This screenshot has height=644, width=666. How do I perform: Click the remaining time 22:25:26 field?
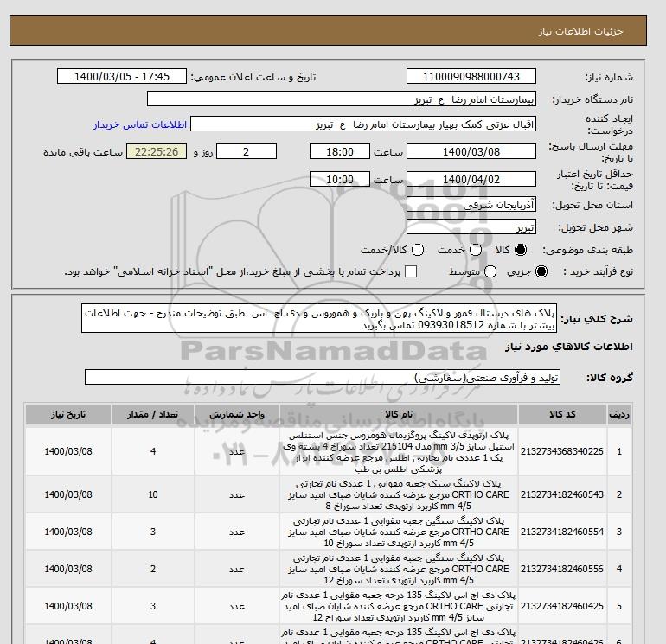pyautogui.click(x=157, y=151)
